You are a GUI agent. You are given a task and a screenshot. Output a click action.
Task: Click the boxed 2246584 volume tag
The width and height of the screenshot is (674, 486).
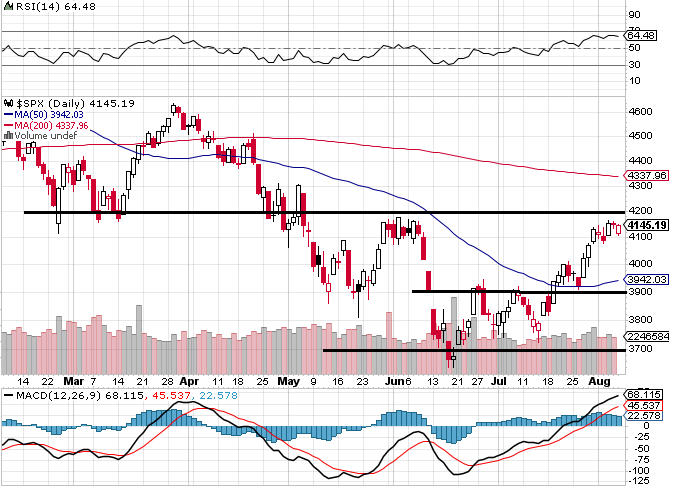click(x=647, y=336)
